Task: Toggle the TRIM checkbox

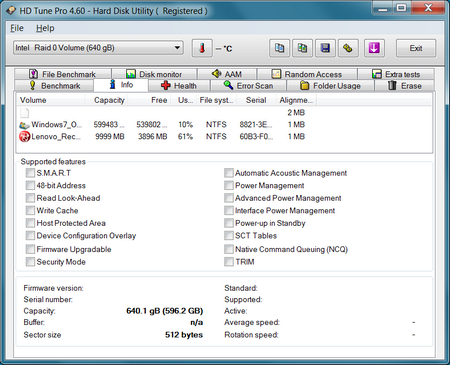Action: (x=229, y=262)
